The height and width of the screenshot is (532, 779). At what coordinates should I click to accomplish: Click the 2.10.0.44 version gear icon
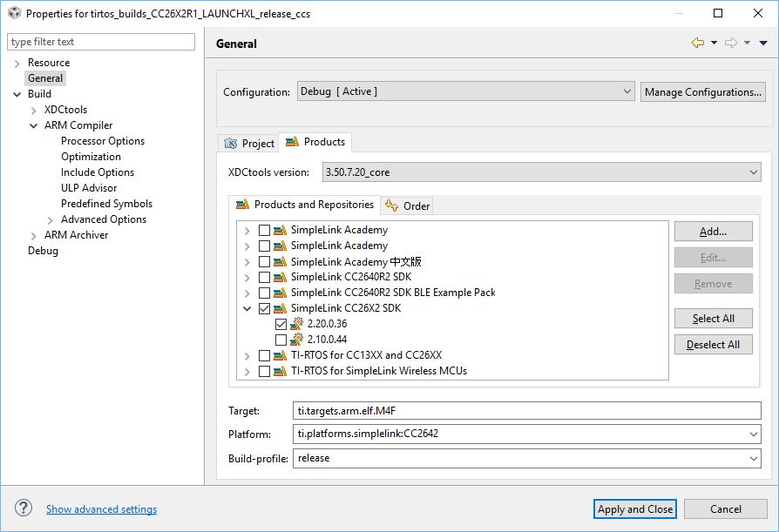297,340
